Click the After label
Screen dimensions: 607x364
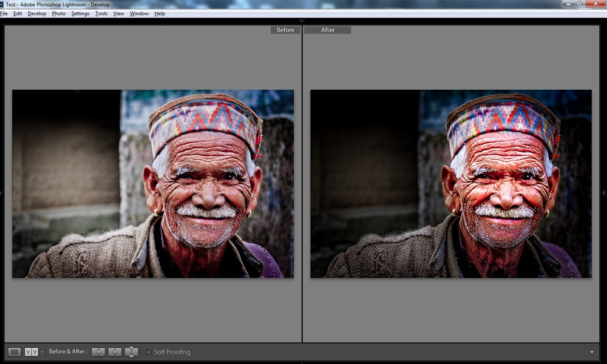[328, 30]
